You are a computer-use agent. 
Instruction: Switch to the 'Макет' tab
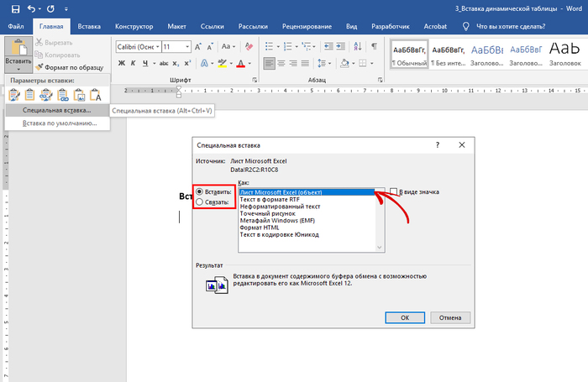176,26
